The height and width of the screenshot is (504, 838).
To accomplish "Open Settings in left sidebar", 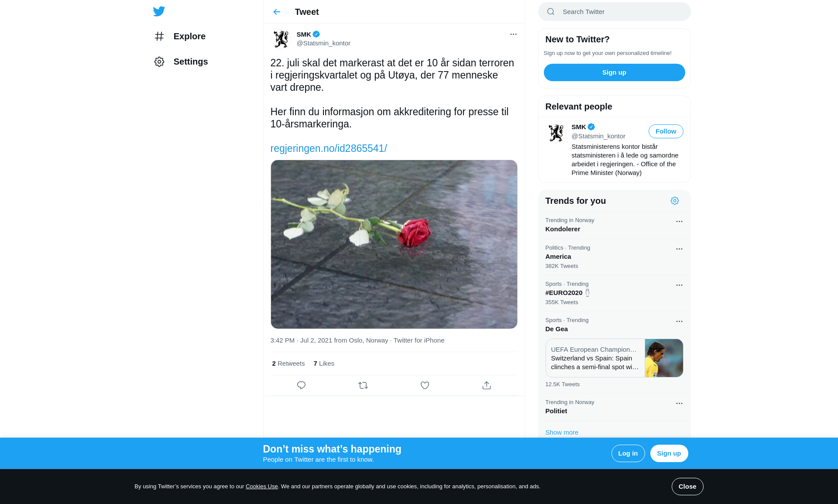I will tap(190, 62).
